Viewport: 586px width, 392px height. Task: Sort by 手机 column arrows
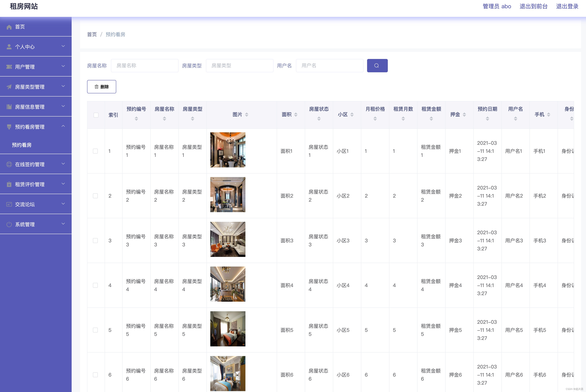pos(548,115)
